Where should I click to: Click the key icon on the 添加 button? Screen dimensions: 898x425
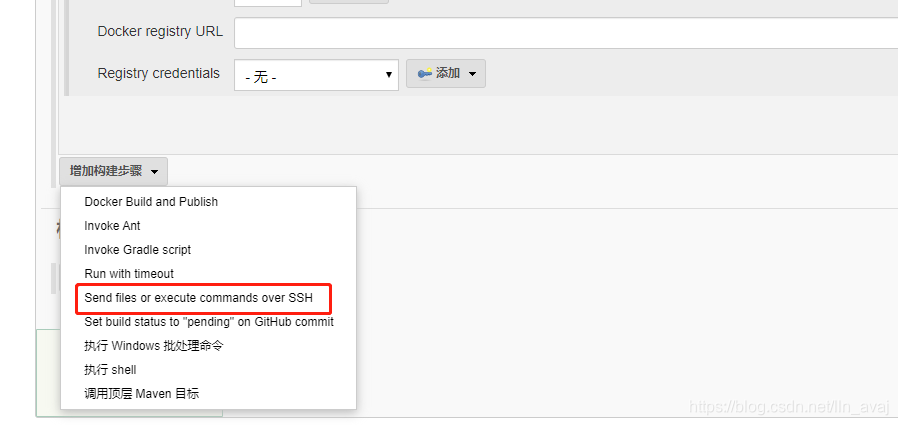pos(424,73)
